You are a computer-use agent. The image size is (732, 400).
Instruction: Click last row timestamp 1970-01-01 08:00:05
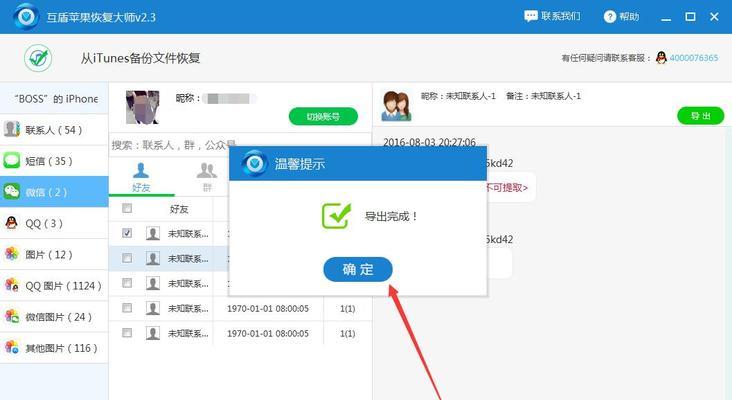pos(267,333)
